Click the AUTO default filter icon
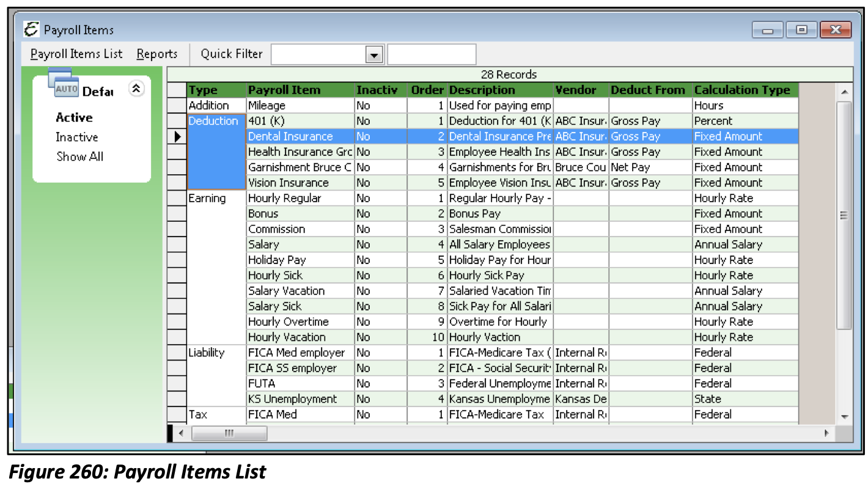The image size is (868, 495). click(x=67, y=87)
